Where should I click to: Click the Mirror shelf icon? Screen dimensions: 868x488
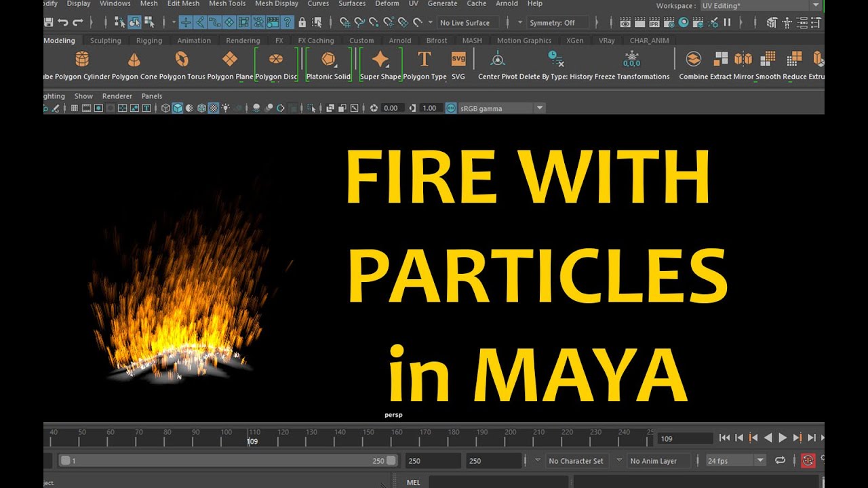[x=743, y=59]
